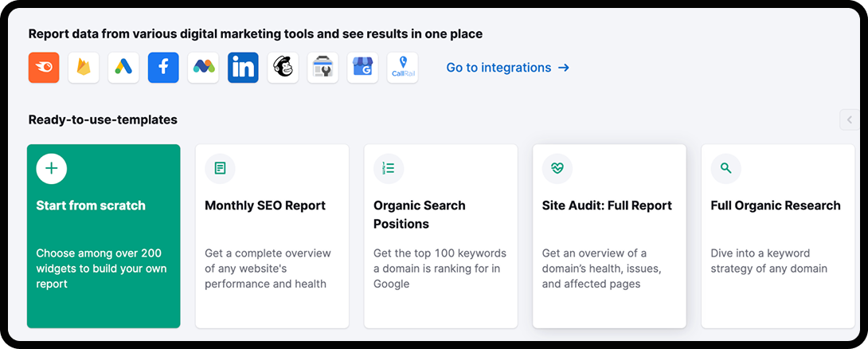Click the "Report data from various" heading
Viewport: 868px width, 349px height.
pyautogui.click(x=255, y=34)
